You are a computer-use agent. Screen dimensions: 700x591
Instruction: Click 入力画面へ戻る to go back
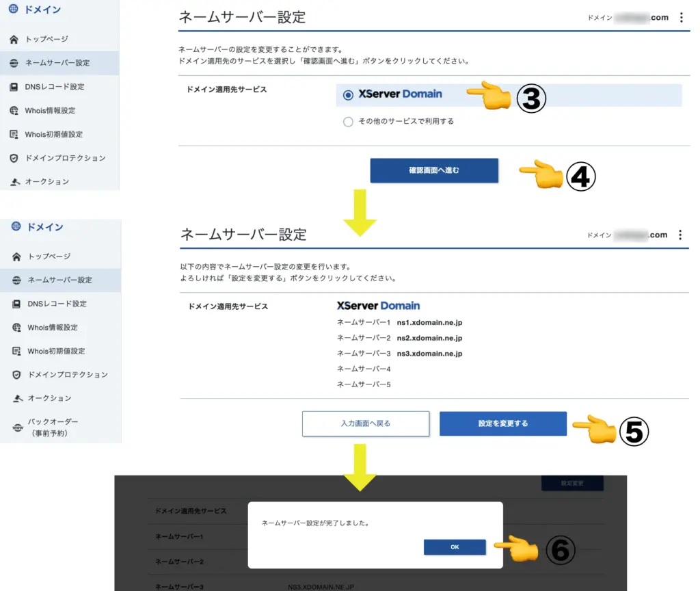tap(366, 423)
